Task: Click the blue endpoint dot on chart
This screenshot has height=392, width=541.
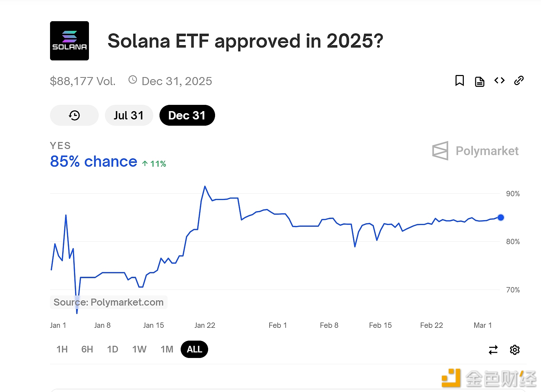Action: (501, 218)
